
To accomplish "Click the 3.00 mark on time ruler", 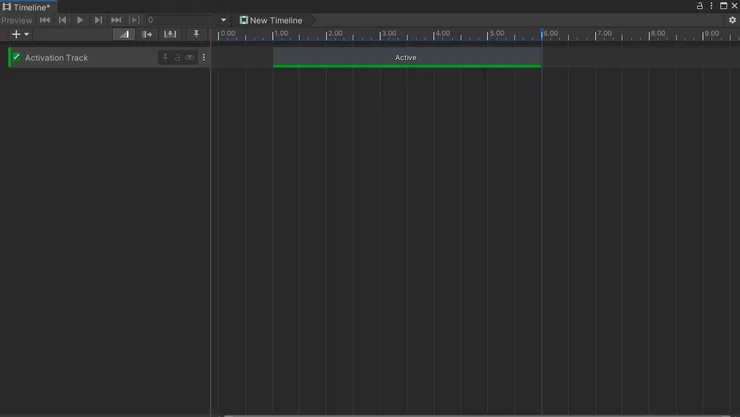I will [x=389, y=33].
